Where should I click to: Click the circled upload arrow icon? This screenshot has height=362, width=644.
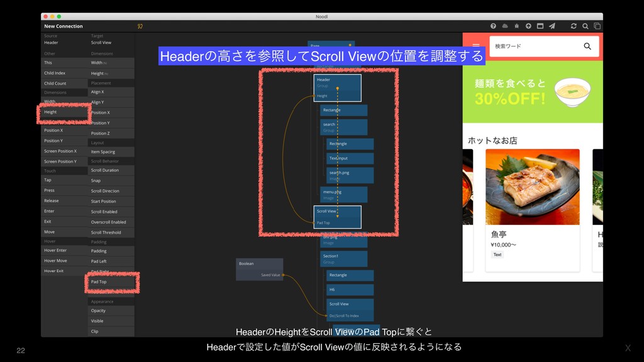[x=528, y=26]
